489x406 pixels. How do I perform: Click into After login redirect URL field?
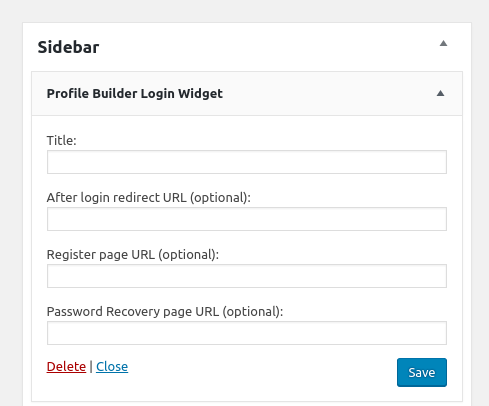pyautogui.click(x=247, y=219)
